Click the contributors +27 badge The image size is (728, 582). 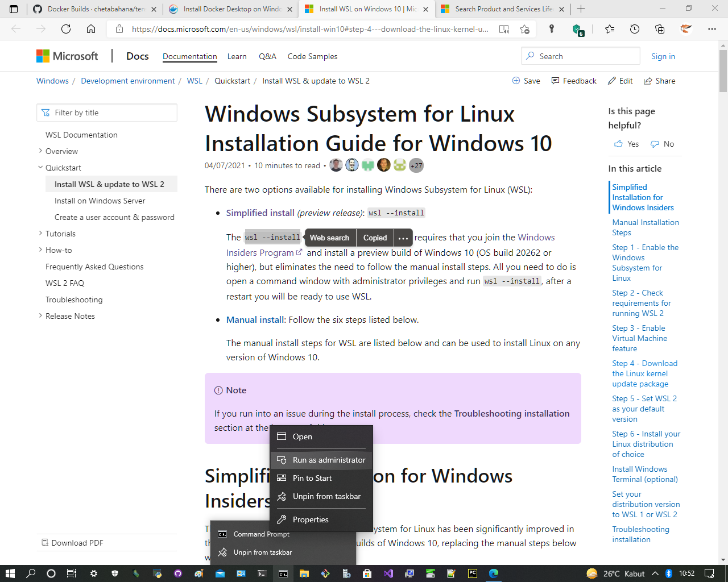click(x=416, y=165)
